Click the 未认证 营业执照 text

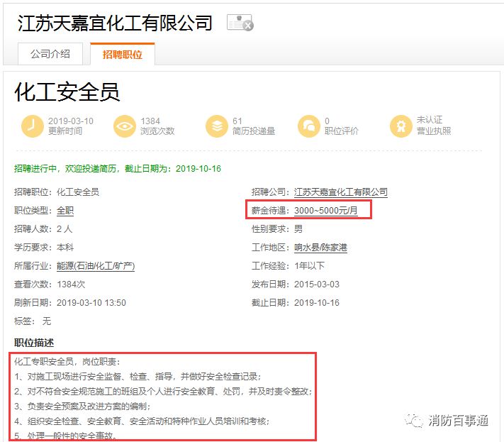click(x=434, y=125)
